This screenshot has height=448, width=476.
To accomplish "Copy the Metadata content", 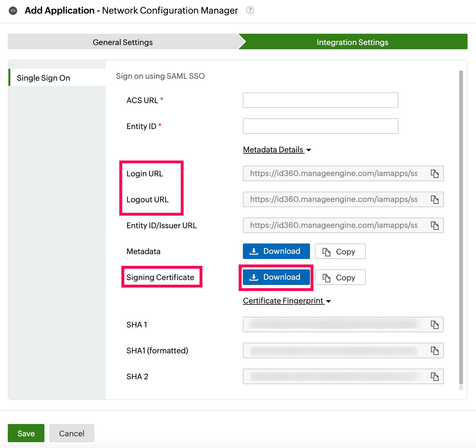I will click(340, 252).
